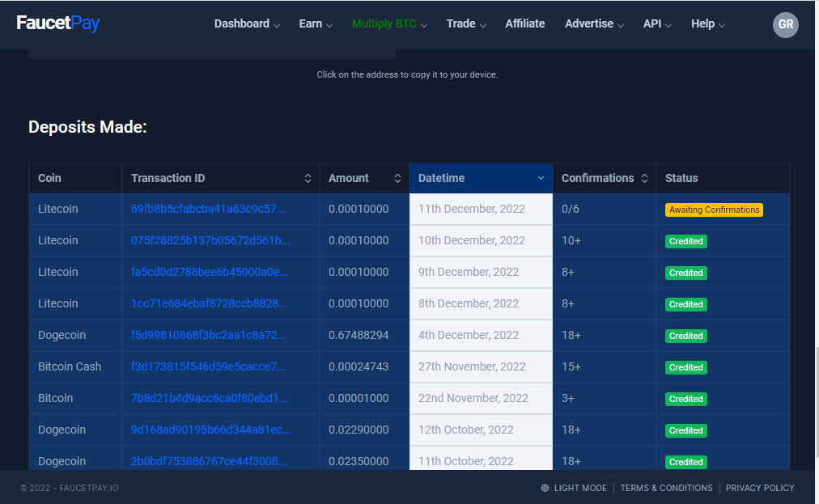Screen dimensions: 819x504
Task: Open transaction 69fb8b5cfabcba41a63c9c57...
Action: (208, 209)
